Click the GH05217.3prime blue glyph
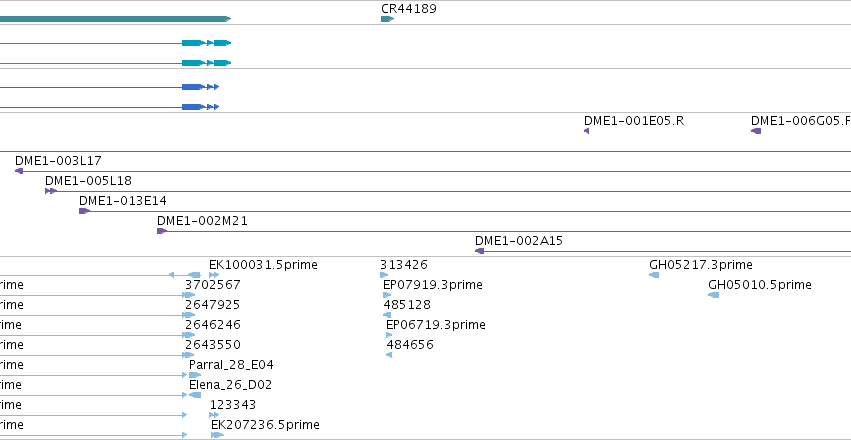Viewport: 851px width, 440px height. pos(654,275)
